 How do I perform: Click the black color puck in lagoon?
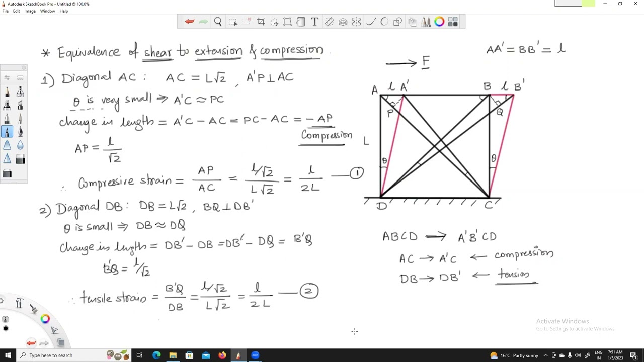(6, 328)
